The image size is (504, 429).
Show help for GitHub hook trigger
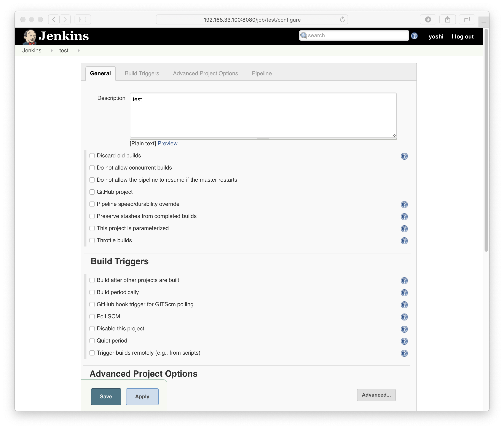tap(404, 305)
